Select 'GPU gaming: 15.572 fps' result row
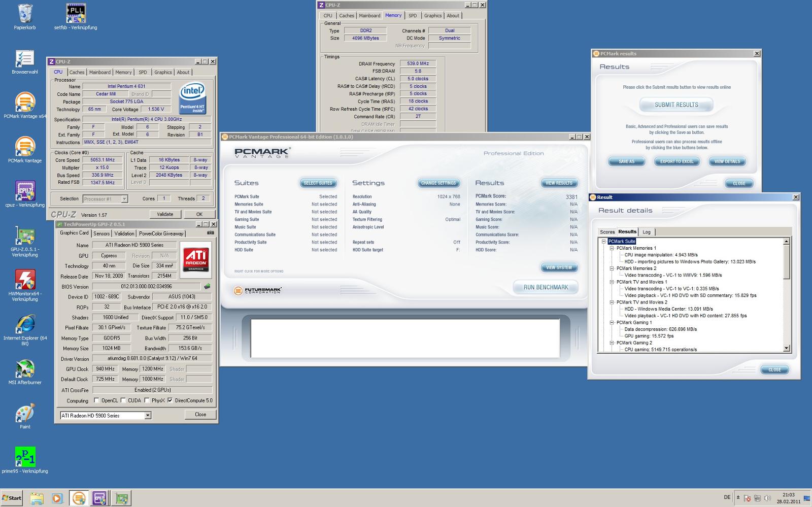812x507 pixels. tap(649, 336)
